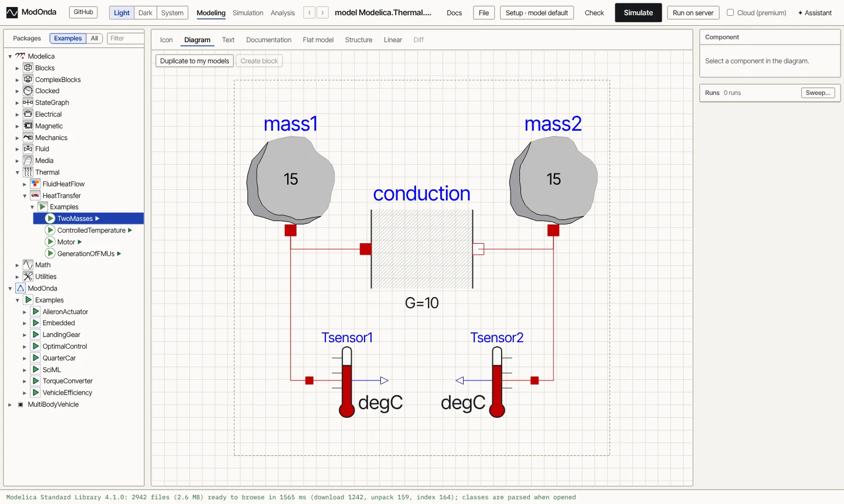Select the mass2 heat capacitor in diagram
The image size is (844, 504).
click(554, 181)
